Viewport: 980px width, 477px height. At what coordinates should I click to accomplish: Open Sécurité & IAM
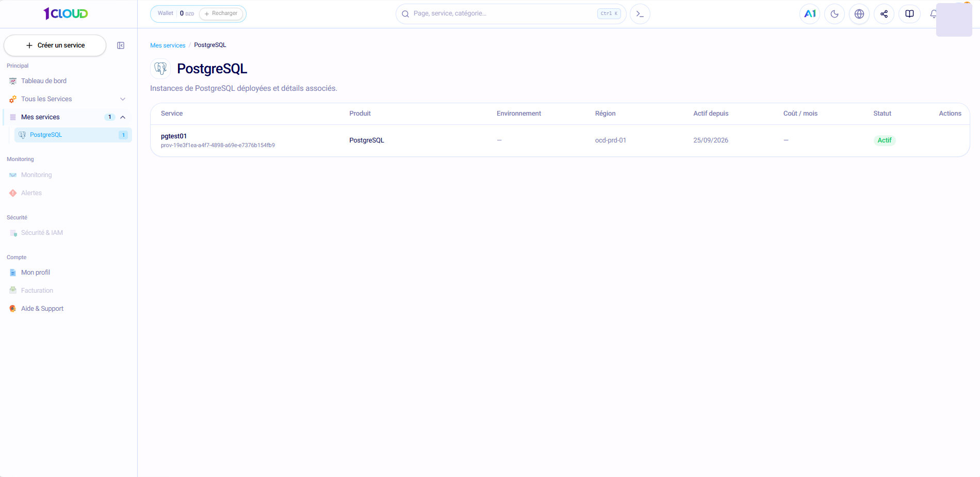click(x=42, y=233)
